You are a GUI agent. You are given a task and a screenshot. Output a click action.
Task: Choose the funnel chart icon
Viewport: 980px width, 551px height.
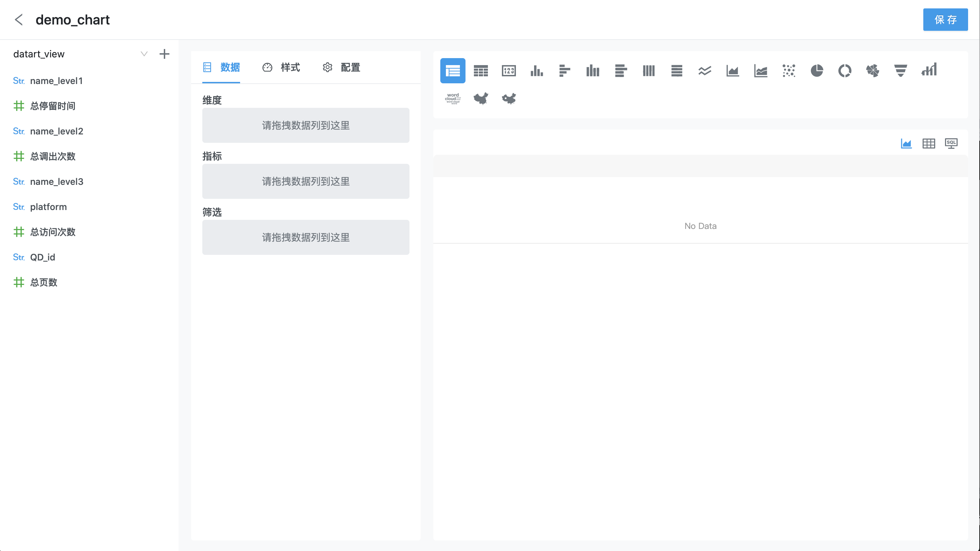click(x=901, y=70)
